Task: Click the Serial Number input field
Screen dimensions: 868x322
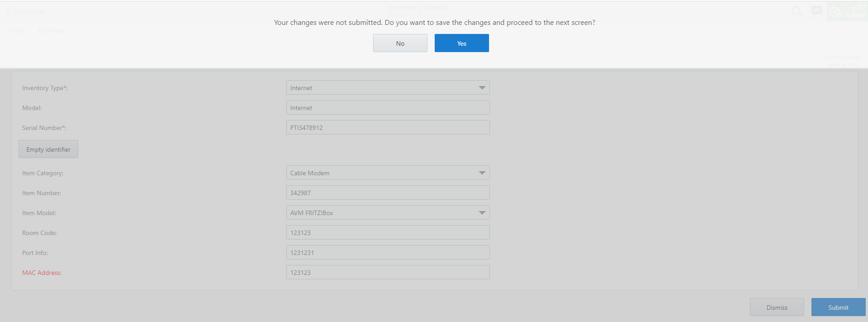Action: [388, 128]
